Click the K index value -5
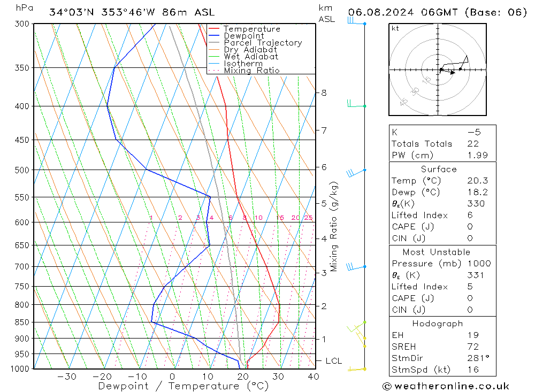This screenshot has width=535, height=392. coord(474,132)
